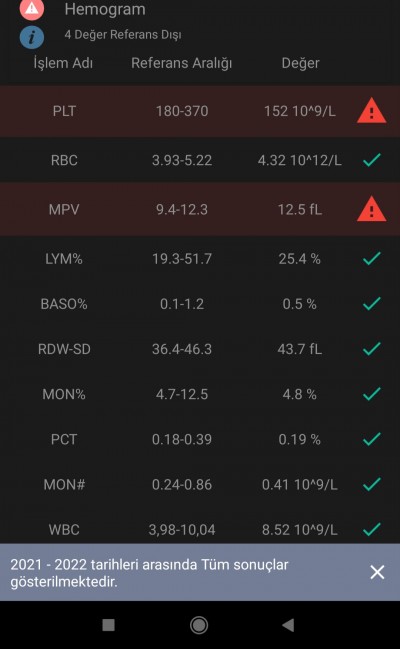Select the Referans Aralığı column header
The image size is (400, 649).
click(182, 63)
